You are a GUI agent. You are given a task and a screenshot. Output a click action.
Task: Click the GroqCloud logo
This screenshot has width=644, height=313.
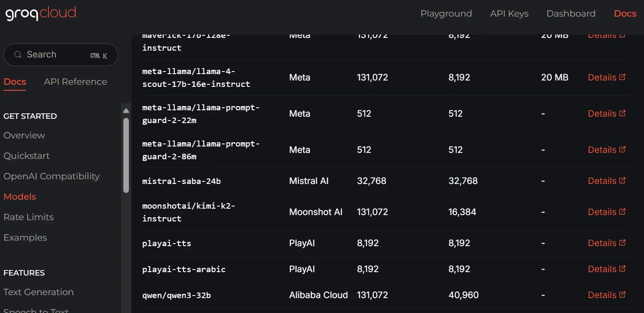point(40,13)
